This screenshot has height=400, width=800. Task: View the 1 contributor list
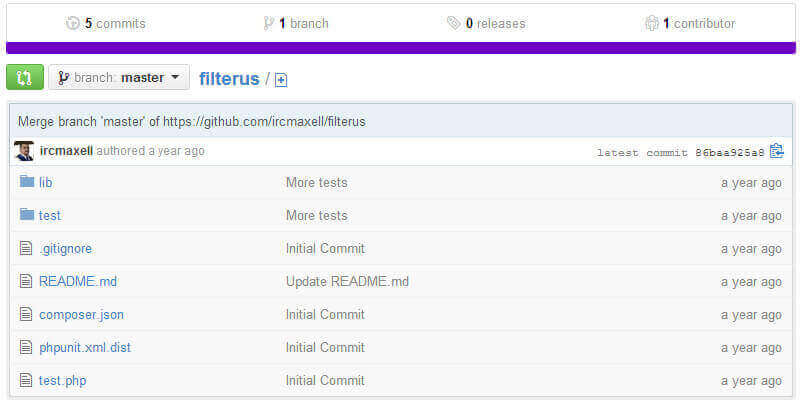coord(690,23)
